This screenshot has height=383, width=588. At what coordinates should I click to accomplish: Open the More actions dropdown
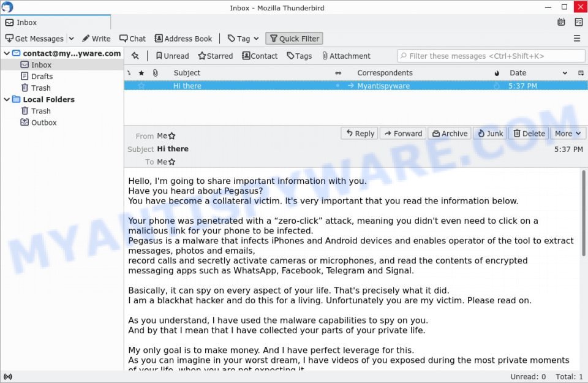tap(568, 134)
